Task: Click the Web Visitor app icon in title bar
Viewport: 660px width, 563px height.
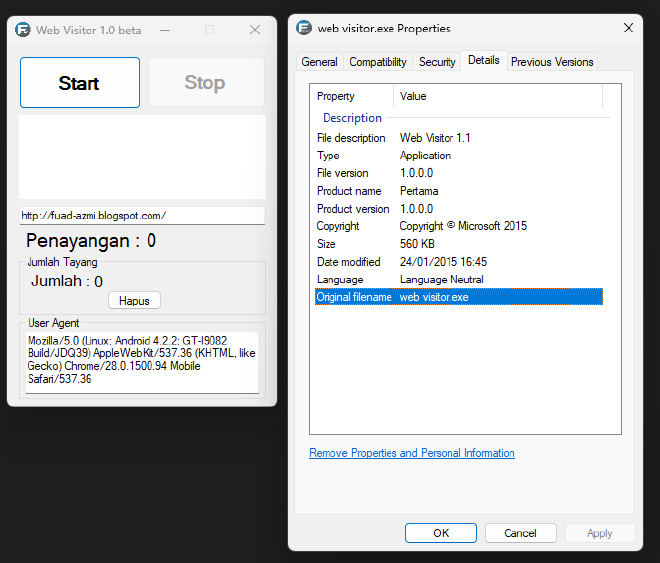Action: 23,30
